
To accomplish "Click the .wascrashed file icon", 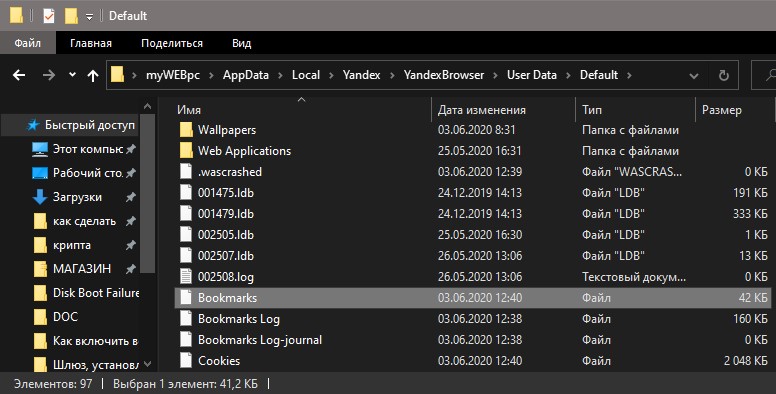I will (x=186, y=172).
